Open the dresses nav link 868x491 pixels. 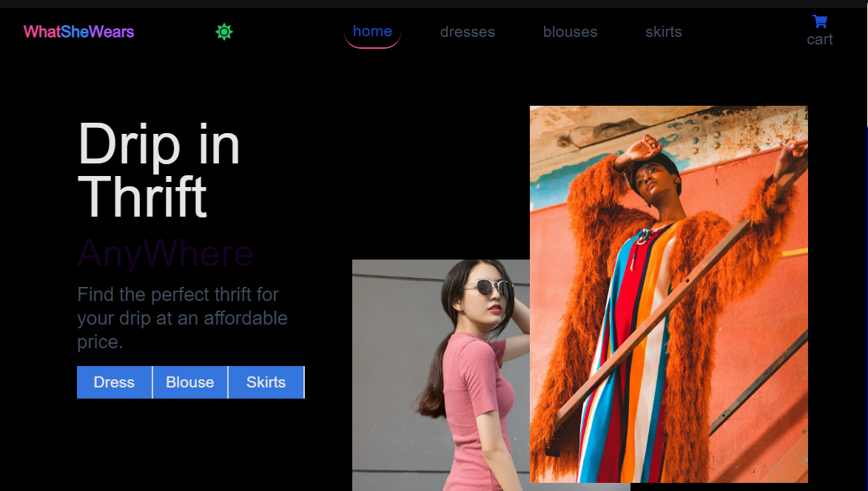coord(467,32)
